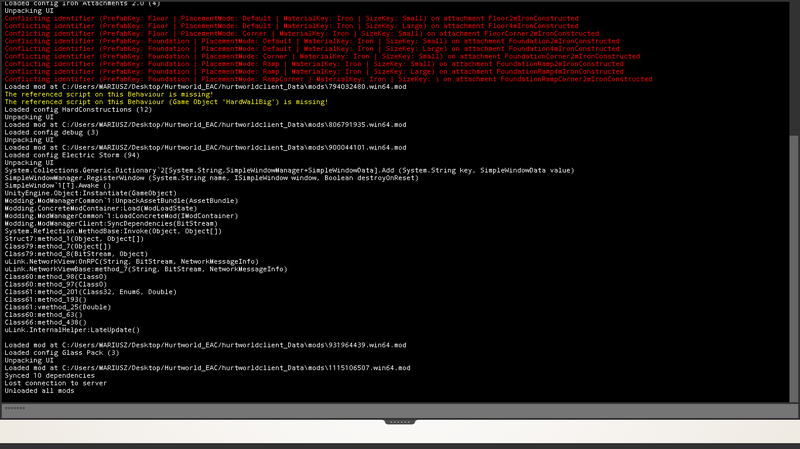Image resolution: width=800 pixels, height=449 pixels.
Task: Select yellow 'HardWallBig' missing script warning
Action: click(166, 102)
